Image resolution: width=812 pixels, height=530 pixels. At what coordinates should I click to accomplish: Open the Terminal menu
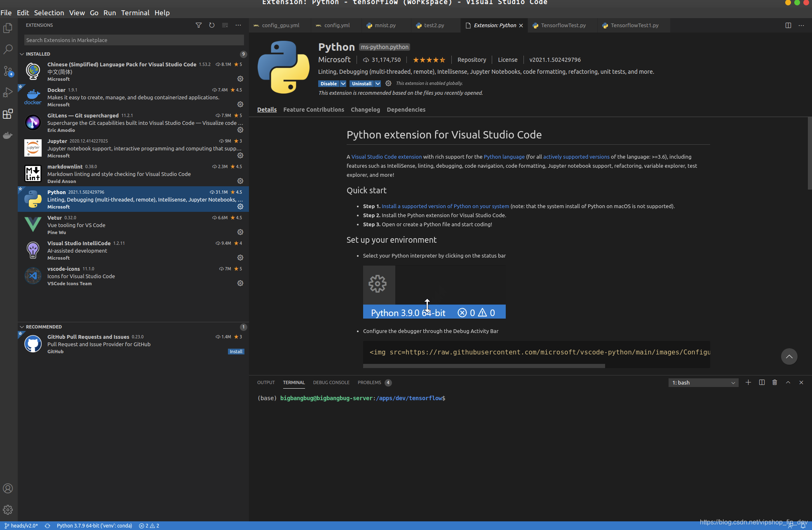tap(135, 13)
